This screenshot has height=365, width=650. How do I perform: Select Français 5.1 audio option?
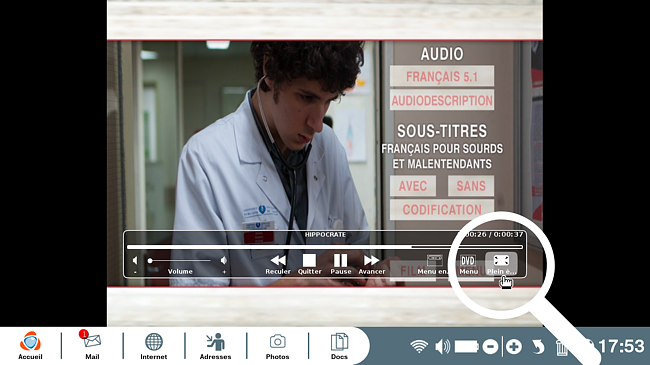[441, 76]
